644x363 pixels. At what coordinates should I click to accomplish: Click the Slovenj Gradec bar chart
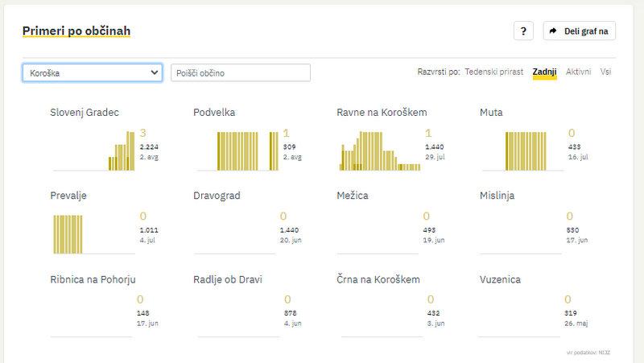(93, 151)
